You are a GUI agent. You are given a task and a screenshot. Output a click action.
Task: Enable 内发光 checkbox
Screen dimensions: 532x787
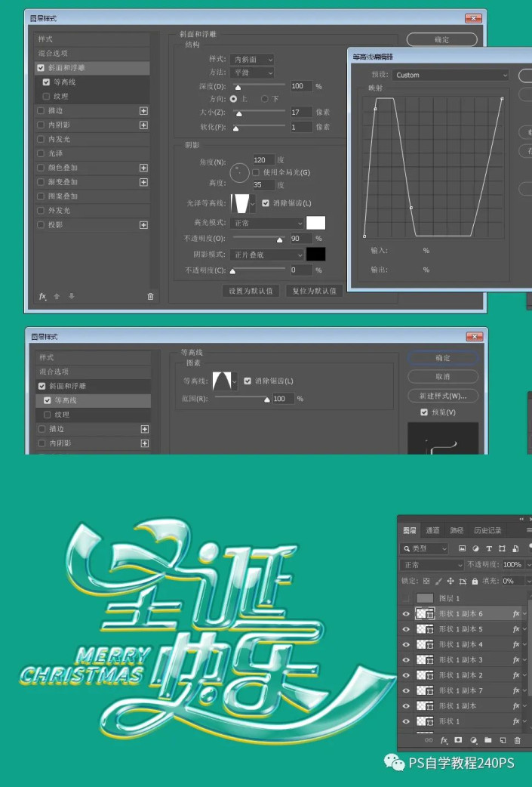pyautogui.click(x=41, y=139)
